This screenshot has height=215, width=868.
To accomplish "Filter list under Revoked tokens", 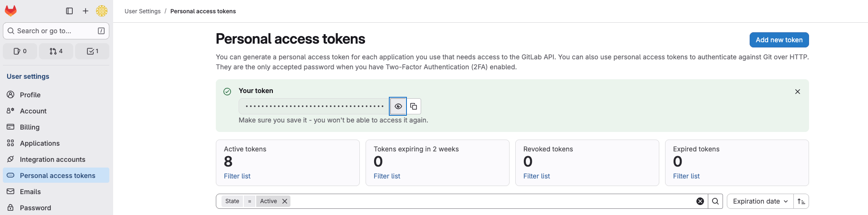I will 537,176.
